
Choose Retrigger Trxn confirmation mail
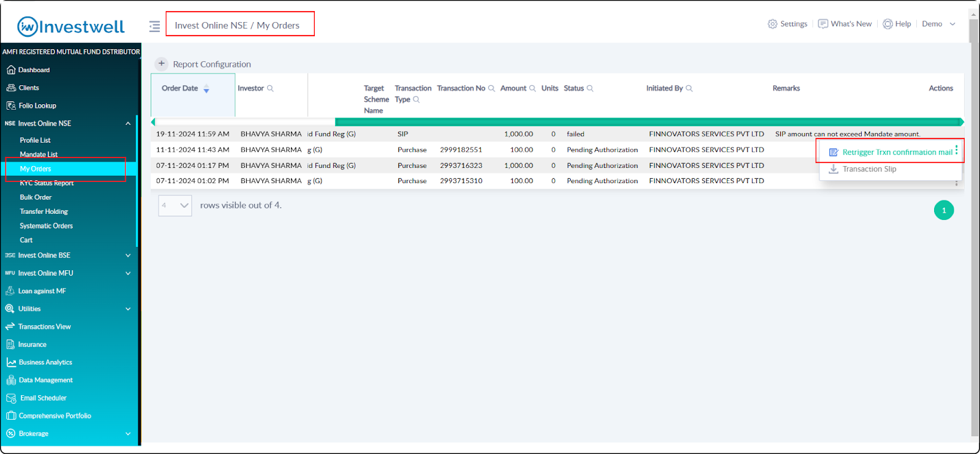click(x=891, y=152)
